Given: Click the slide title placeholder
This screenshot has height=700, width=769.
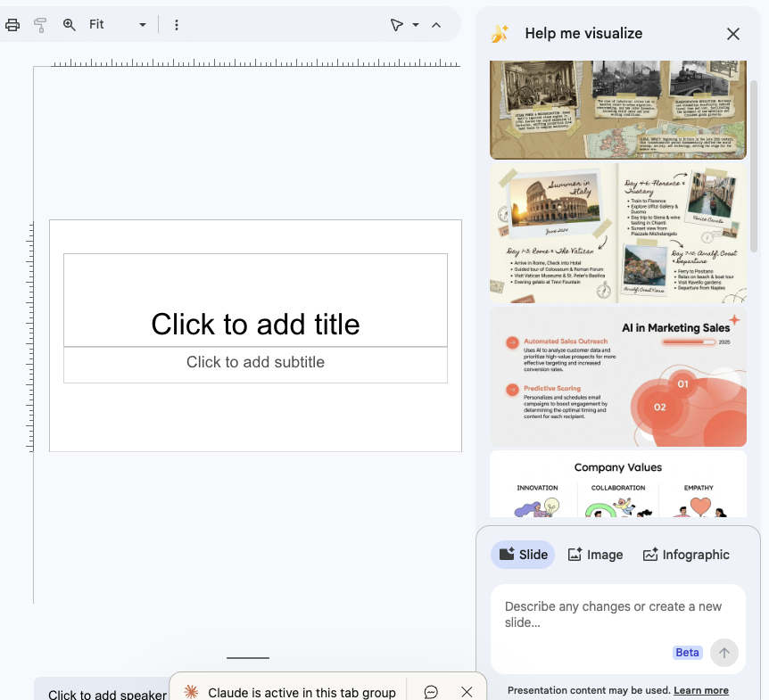Looking at the screenshot, I should [255, 324].
